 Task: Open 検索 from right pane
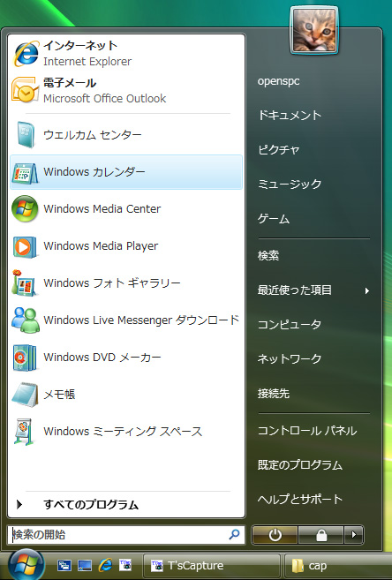pyautogui.click(x=268, y=255)
